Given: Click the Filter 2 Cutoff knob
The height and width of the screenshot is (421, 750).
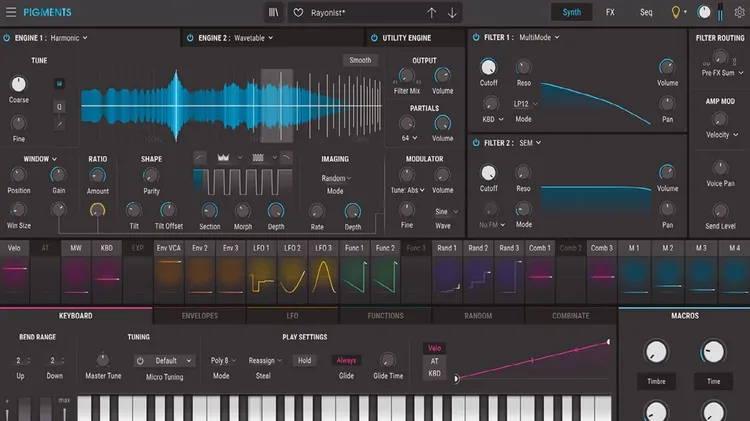Looking at the screenshot, I should tap(488, 173).
